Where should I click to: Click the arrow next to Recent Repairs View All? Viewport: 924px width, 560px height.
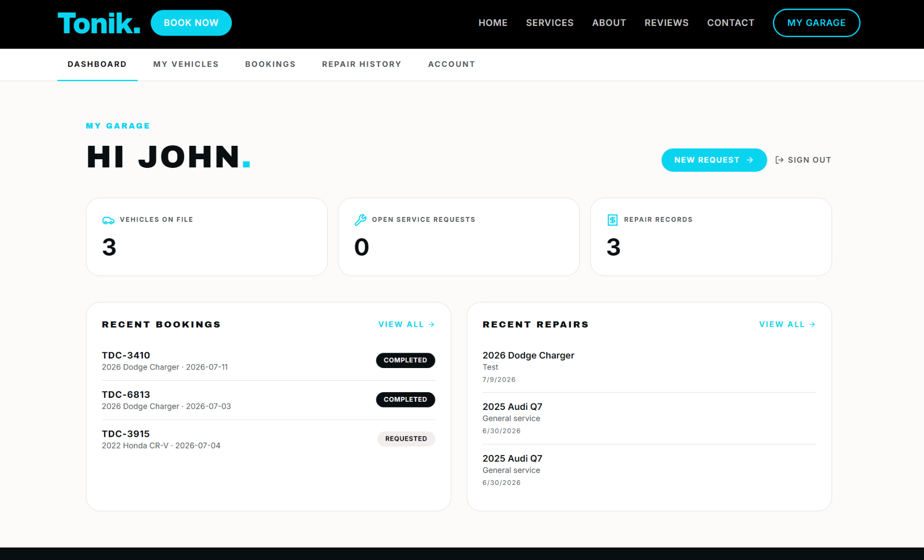(812, 324)
